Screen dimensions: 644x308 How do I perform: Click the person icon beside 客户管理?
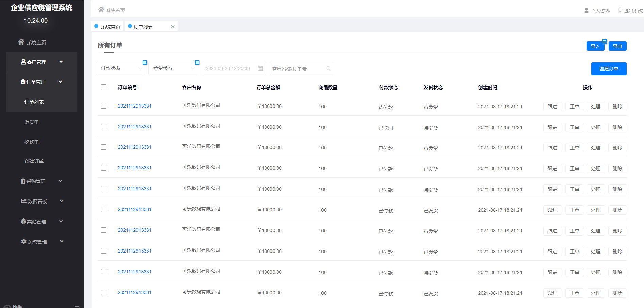pos(23,62)
